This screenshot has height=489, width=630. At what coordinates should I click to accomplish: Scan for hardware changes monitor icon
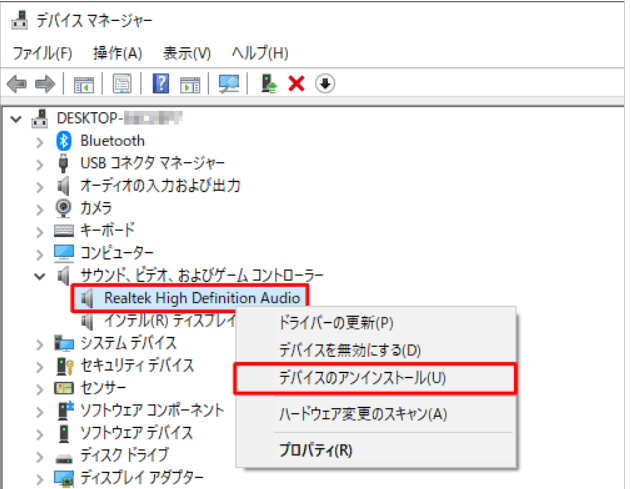tap(229, 84)
